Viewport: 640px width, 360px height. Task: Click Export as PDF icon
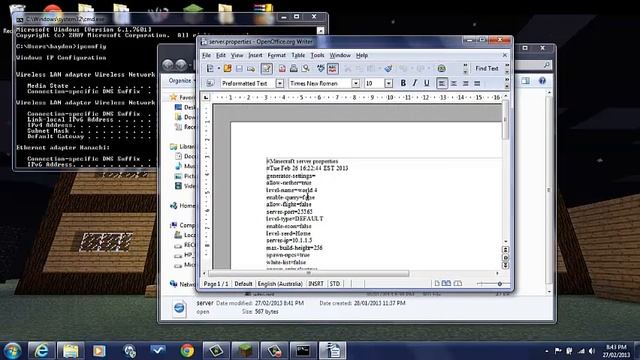point(282,69)
